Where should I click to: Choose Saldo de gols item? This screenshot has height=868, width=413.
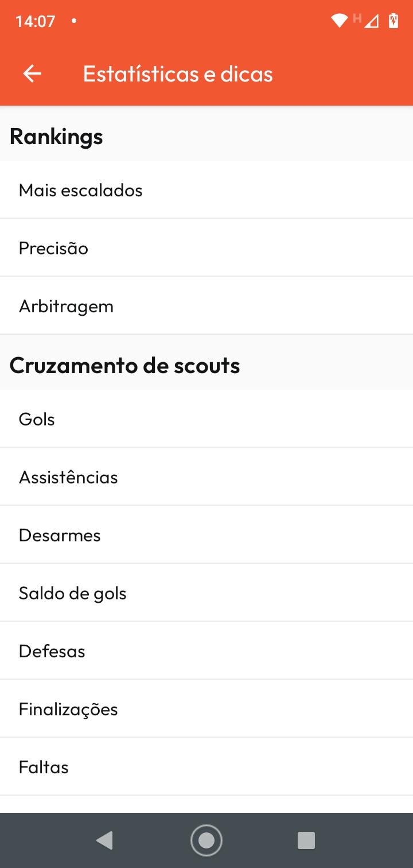(x=206, y=593)
